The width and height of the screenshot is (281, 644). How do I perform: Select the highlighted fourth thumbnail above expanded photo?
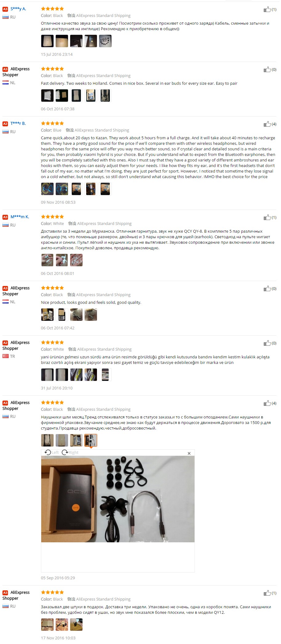click(91, 440)
